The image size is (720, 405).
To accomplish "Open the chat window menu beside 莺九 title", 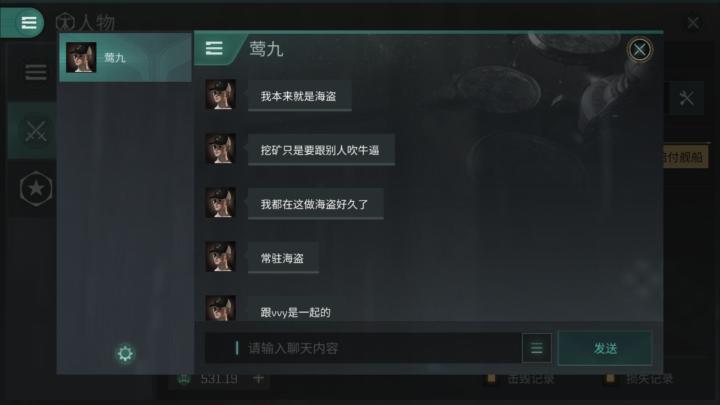I will pyautogui.click(x=214, y=48).
